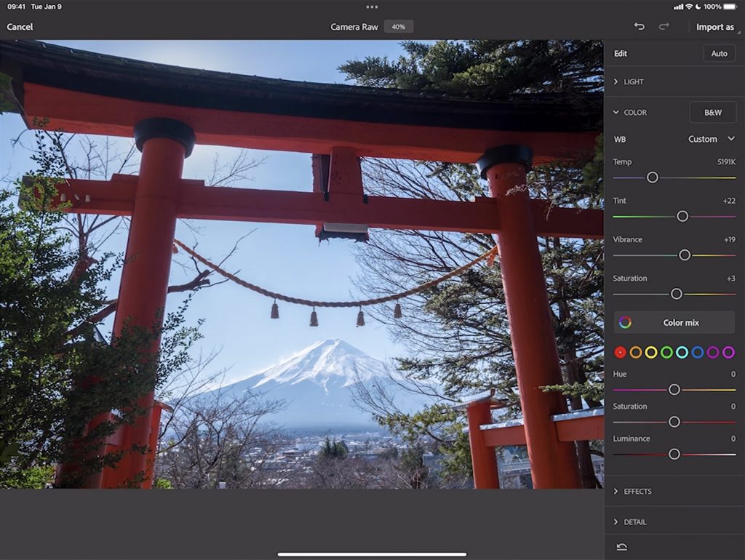Select the orange color mix channel
The width and height of the screenshot is (745, 560).
pyautogui.click(x=636, y=352)
